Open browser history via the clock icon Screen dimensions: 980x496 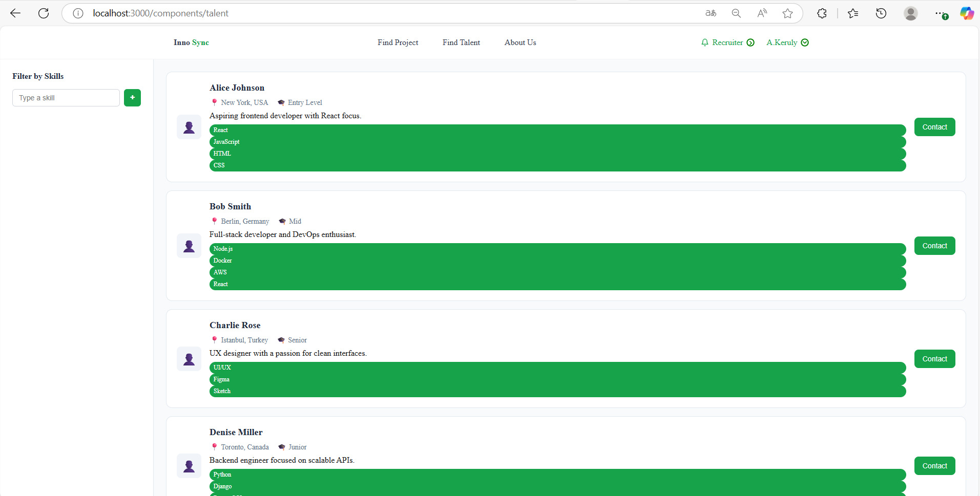pos(881,13)
